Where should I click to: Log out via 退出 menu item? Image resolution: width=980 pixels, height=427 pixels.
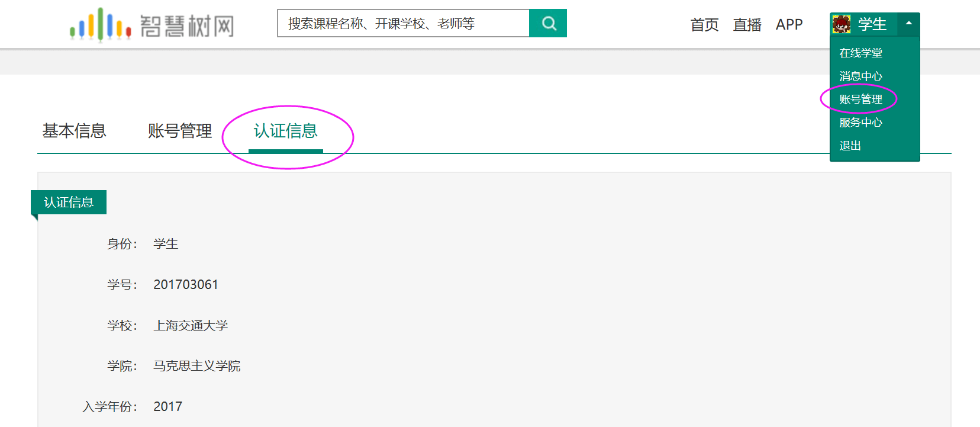point(850,146)
